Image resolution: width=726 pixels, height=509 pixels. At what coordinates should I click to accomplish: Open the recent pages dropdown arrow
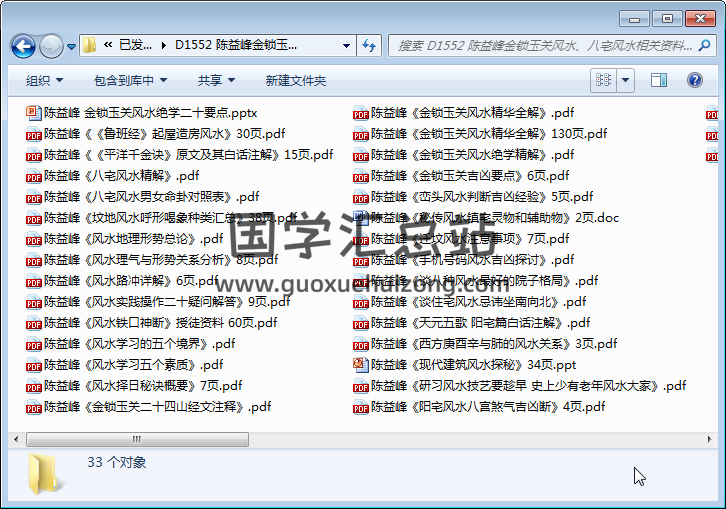pyautogui.click(x=71, y=46)
